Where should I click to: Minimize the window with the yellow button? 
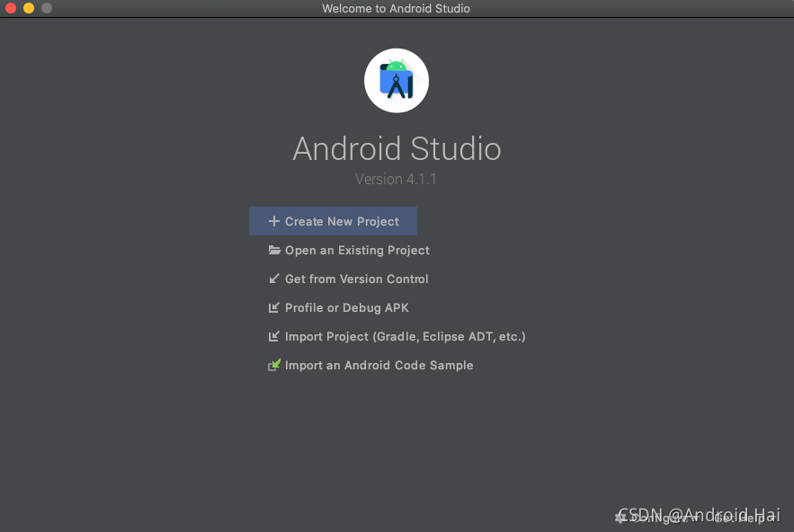click(29, 8)
